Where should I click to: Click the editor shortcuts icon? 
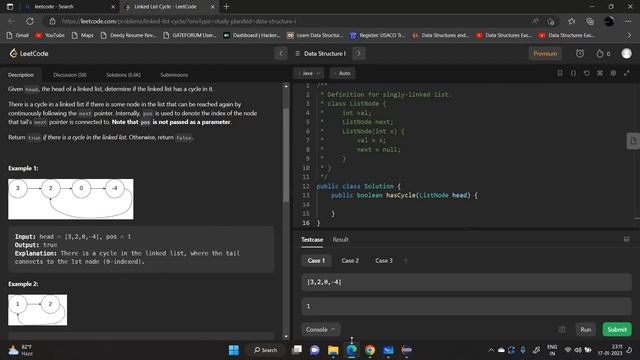pos(600,73)
